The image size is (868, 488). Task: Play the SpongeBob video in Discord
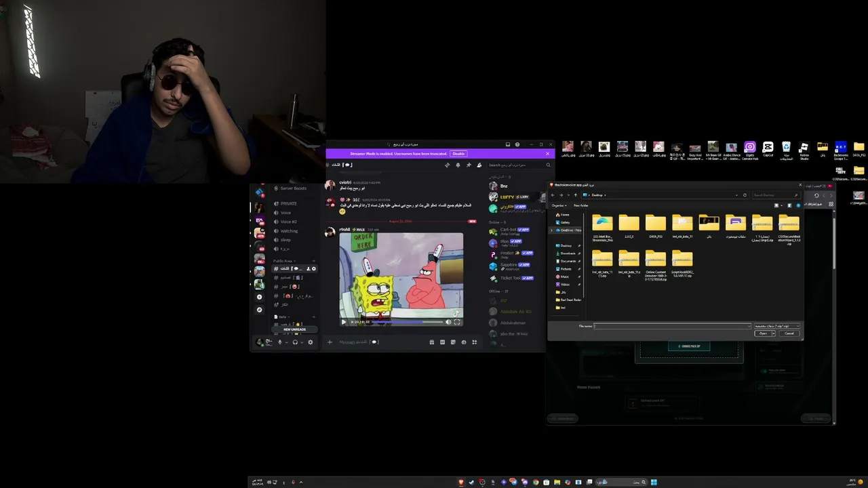tap(344, 322)
